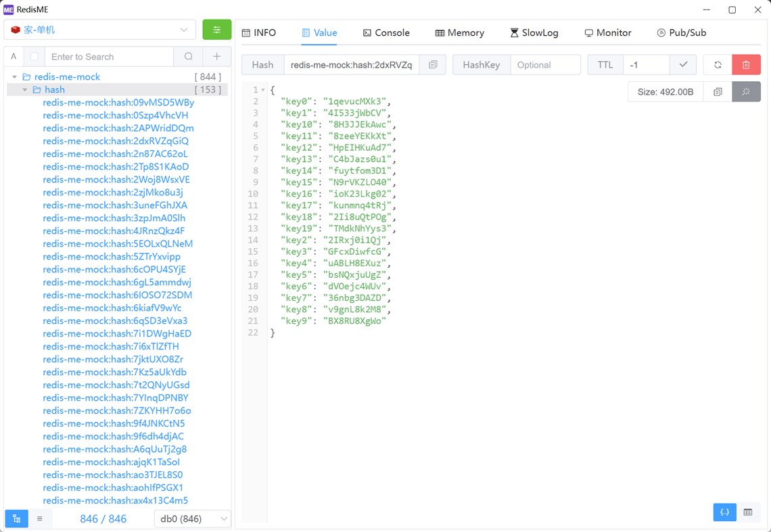Add a new key with plus icon

coord(217,57)
